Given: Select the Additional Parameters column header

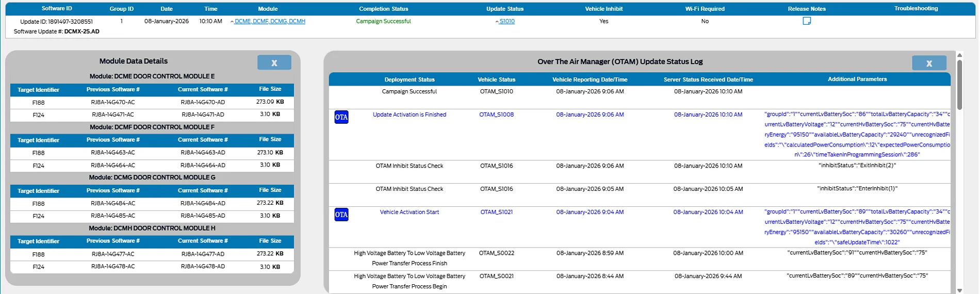Looking at the screenshot, I should coord(857,79).
